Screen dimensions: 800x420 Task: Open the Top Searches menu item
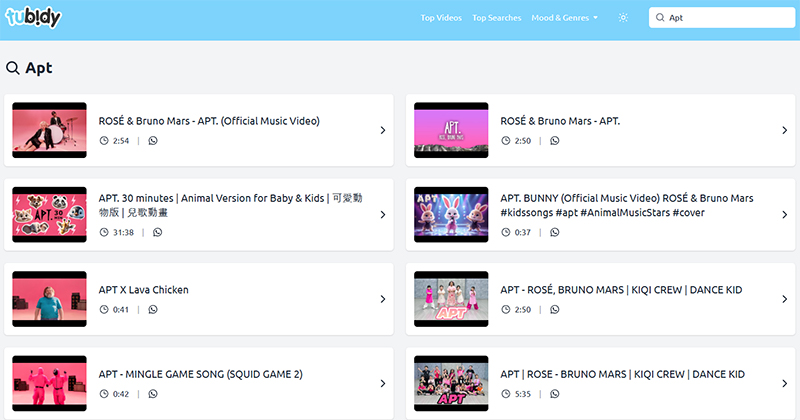(496, 18)
